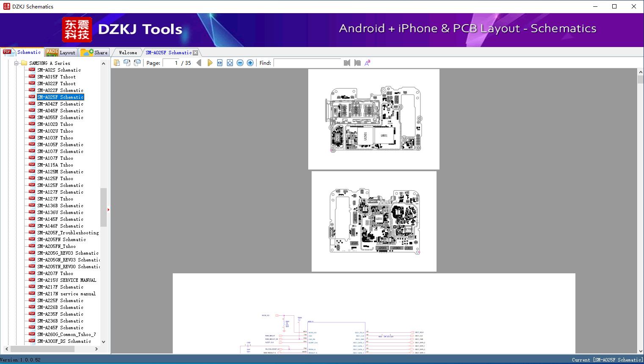Image resolution: width=644 pixels, height=364 pixels.
Task: Open SM-A207F Tshoo file
Action: (x=55, y=273)
